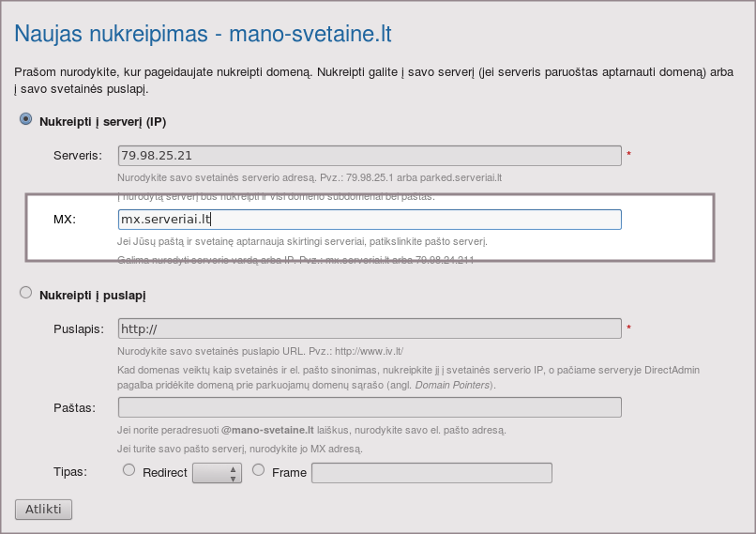This screenshot has height=534, width=756.
Task: Click the "Nukreipti į puslapį" label text
Action: point(92,295)
